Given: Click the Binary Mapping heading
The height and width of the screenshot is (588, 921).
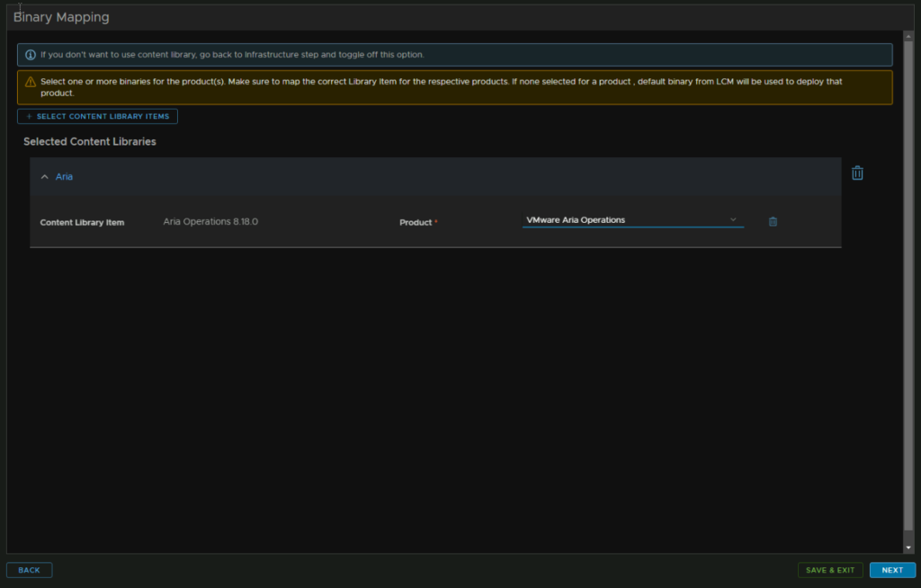Looking at the screenshot, I should tap(61, 17).
